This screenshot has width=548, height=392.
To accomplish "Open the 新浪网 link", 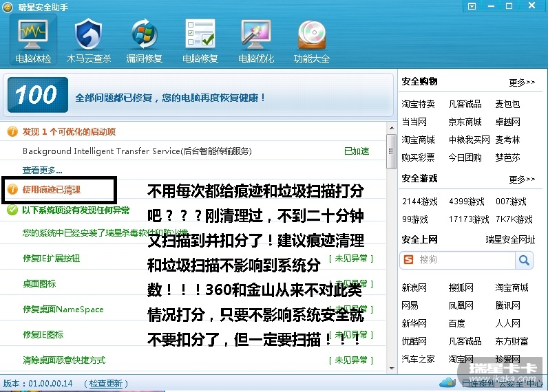I will [414, 287].
